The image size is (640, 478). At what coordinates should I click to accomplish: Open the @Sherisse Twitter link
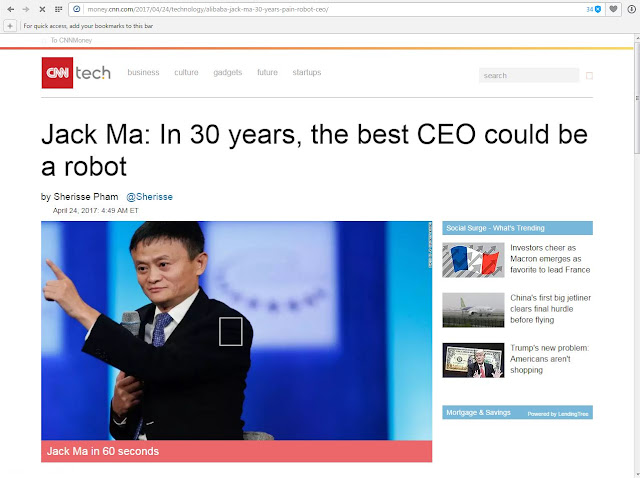(x=149, y=197)
